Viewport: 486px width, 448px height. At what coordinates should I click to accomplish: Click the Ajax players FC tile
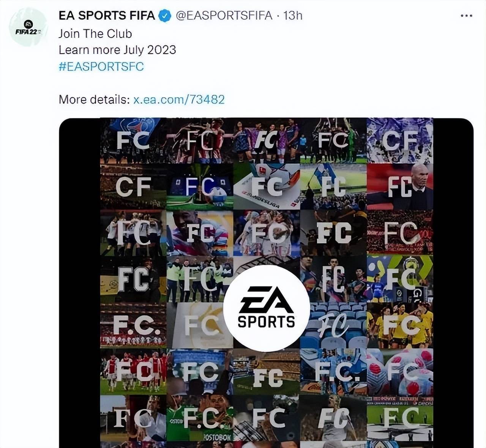(x=133, y=372)
